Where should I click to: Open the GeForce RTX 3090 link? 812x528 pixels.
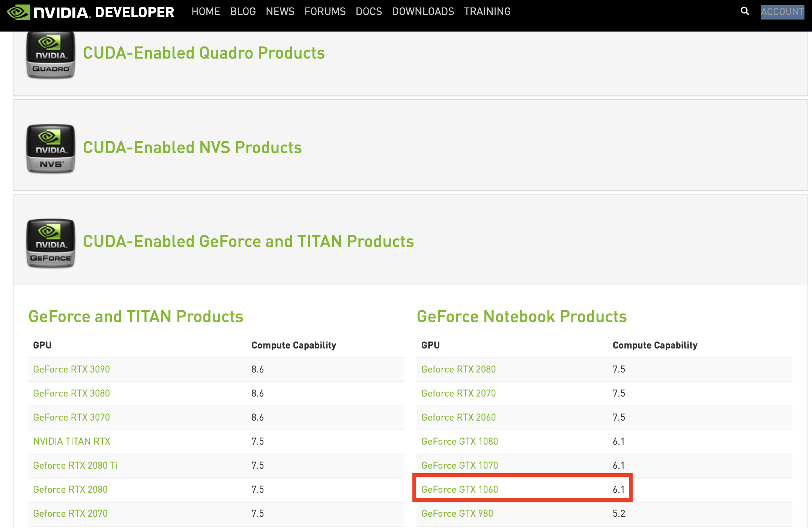[x=71, y=369]
